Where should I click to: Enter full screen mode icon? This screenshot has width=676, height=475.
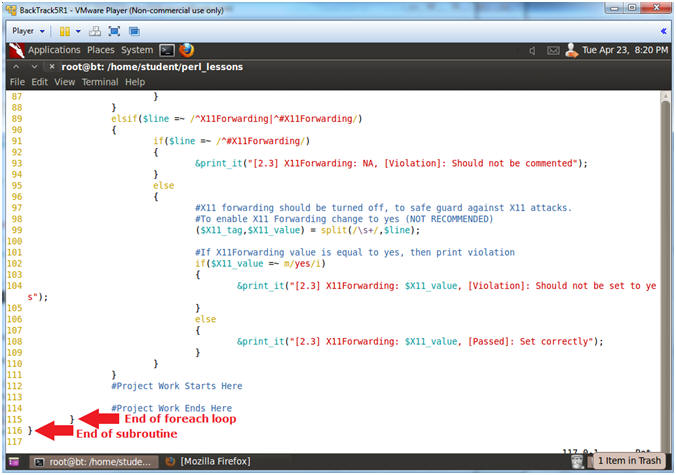tap(114, 31)
